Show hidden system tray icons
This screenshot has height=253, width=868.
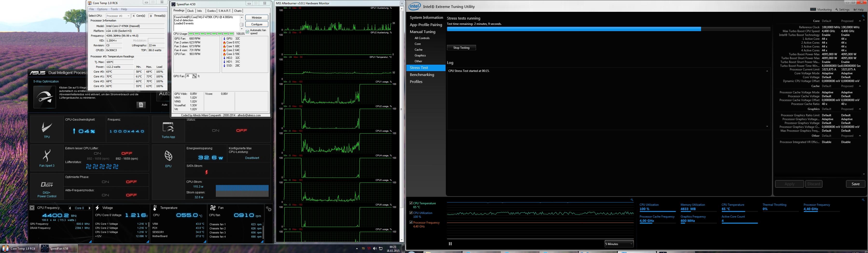(357, 249)
